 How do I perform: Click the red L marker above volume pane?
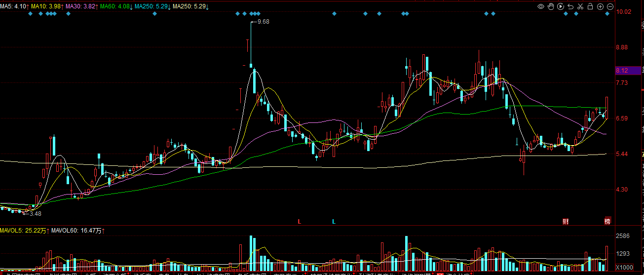click(300, 222)
